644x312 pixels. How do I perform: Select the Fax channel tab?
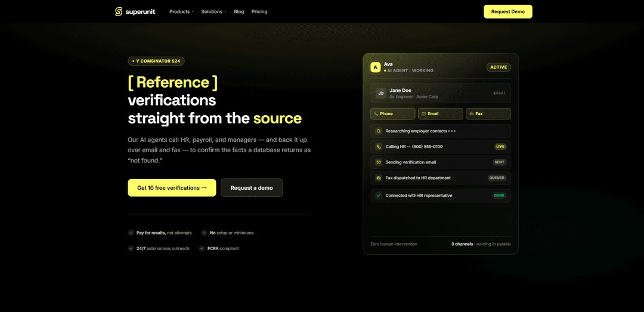(488, 113)
